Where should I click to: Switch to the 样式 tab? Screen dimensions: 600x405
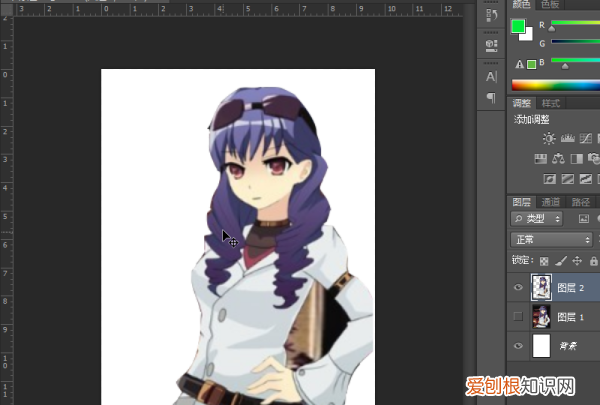(551, 103)
